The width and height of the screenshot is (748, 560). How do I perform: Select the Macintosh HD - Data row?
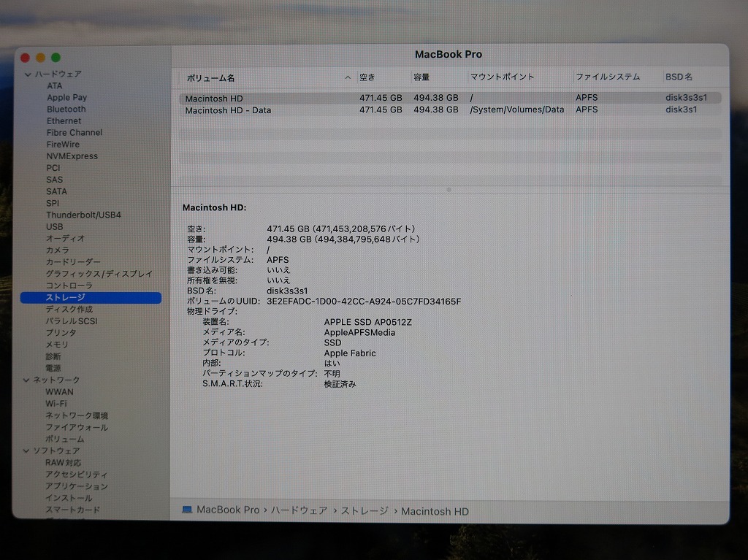click(450, 110)
